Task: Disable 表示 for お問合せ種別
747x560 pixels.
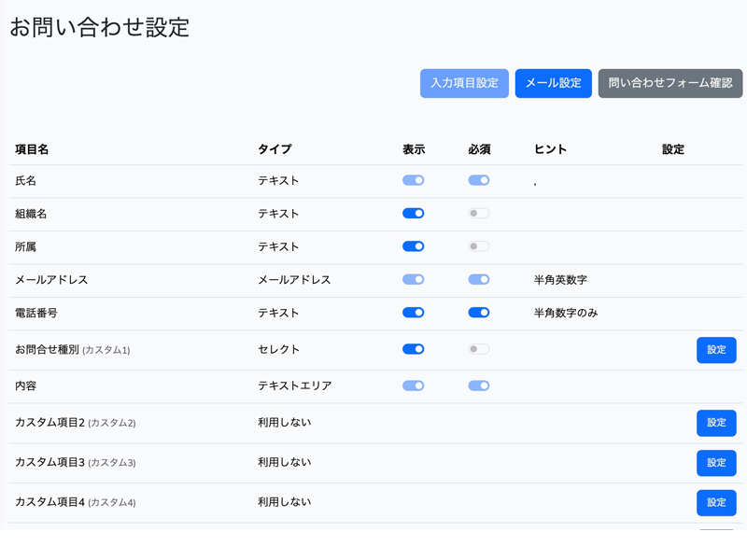Action: pyautogui.click(x=413, y=349)
